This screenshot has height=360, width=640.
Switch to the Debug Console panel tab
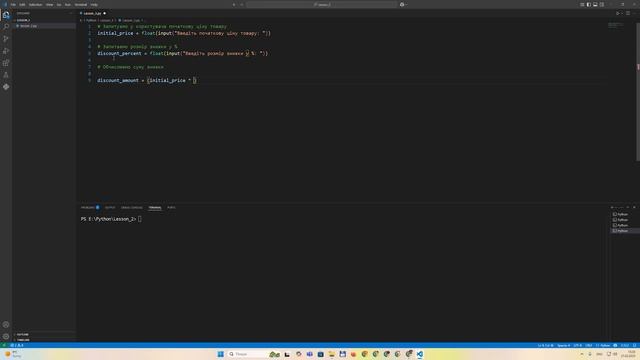tap(131, 207)
